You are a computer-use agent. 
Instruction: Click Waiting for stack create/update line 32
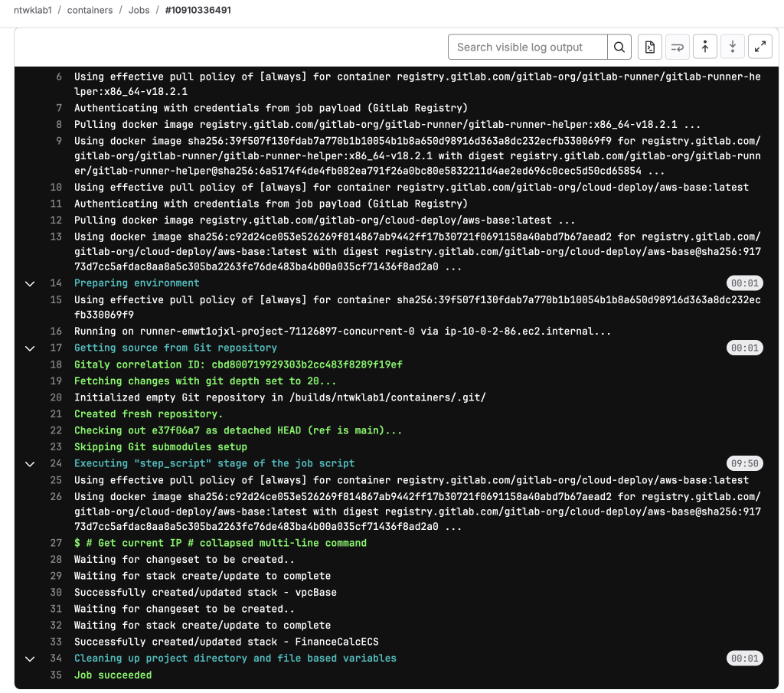click(x=202, y=626)
